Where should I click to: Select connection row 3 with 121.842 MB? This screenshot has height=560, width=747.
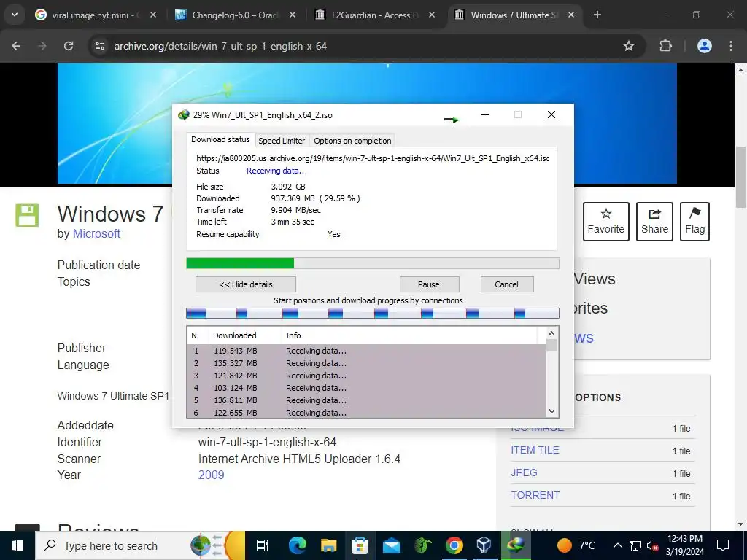pyautogui.click(x=366, y=376)
